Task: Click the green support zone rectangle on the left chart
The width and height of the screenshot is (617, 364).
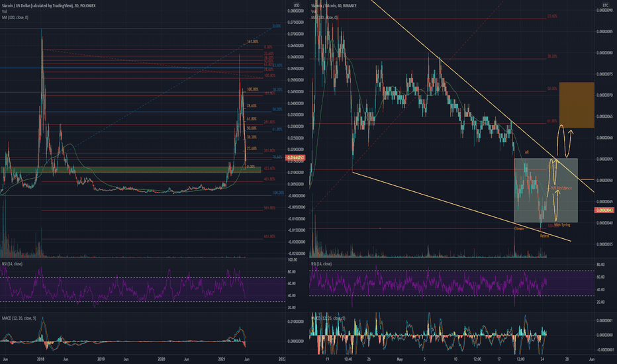Action: [x=130, y=169]
